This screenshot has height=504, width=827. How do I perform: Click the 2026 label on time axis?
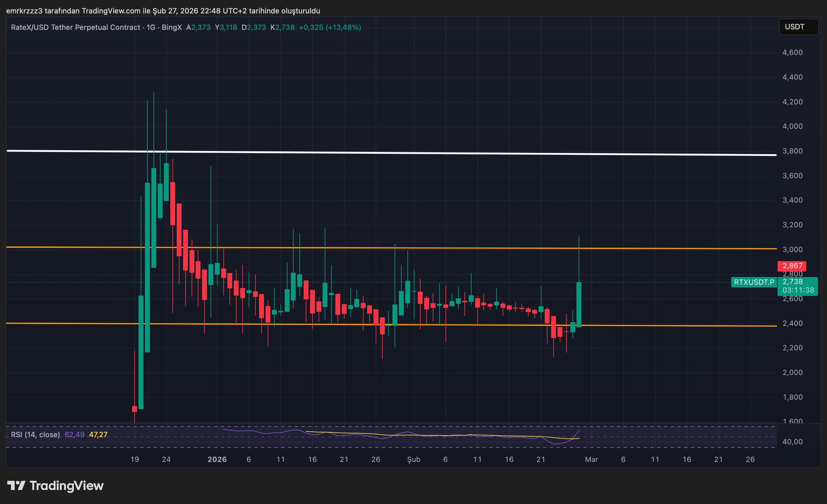tap(217, 459)
